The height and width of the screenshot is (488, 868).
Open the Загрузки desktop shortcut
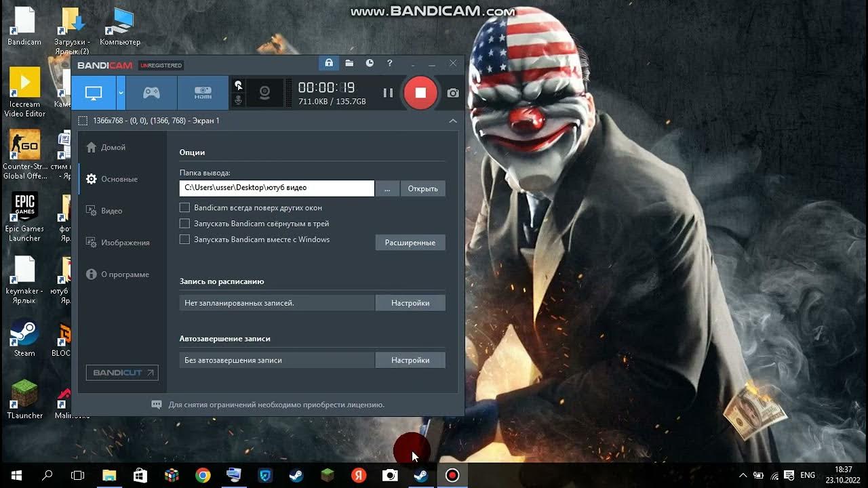(x=72, y=30)
